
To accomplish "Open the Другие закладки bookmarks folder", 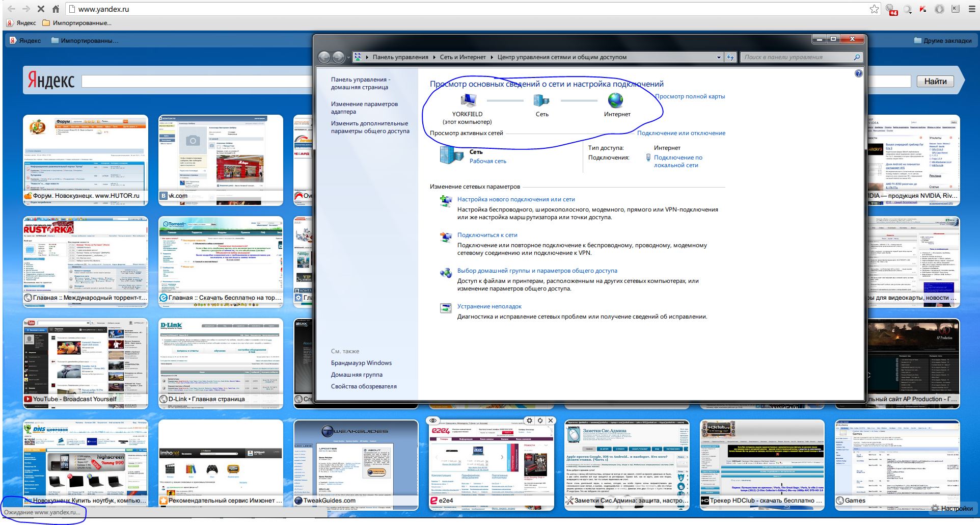I will click(943, 41).
